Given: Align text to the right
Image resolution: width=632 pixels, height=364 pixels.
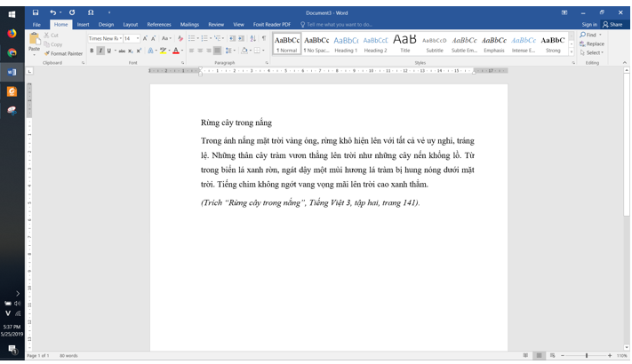Looking at the screenshot, I should coord(209,51).
